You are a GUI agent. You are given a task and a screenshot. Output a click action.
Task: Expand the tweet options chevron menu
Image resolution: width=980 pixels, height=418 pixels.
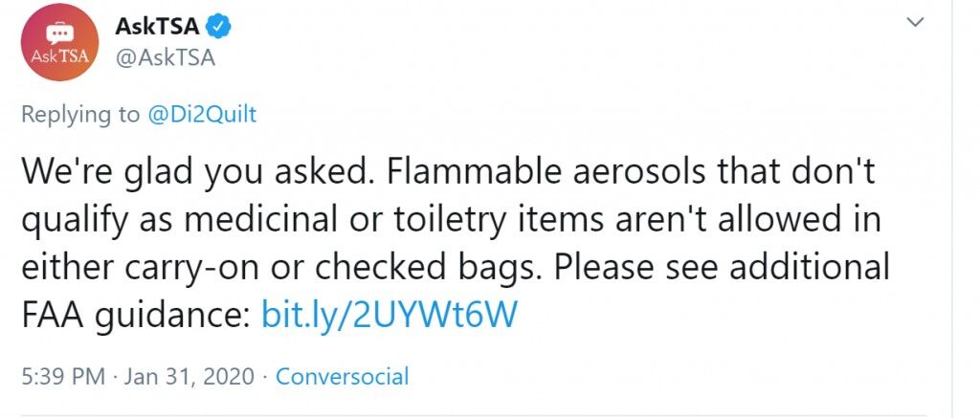tap(915, 22)
